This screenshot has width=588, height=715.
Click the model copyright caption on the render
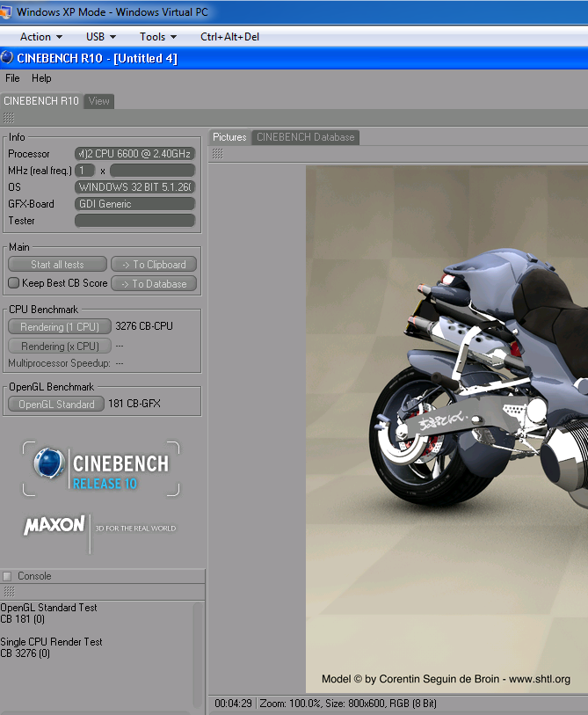pos(446,679)
